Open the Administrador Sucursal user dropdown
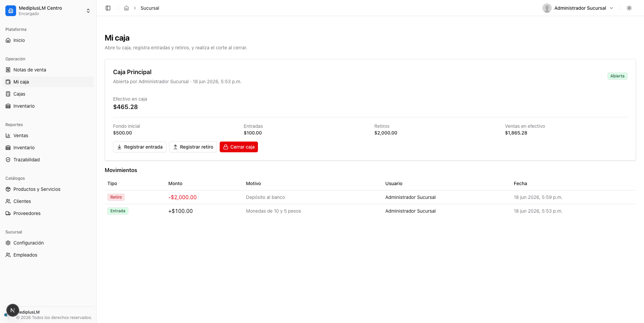The image size is (644, 323). [578, 8]
